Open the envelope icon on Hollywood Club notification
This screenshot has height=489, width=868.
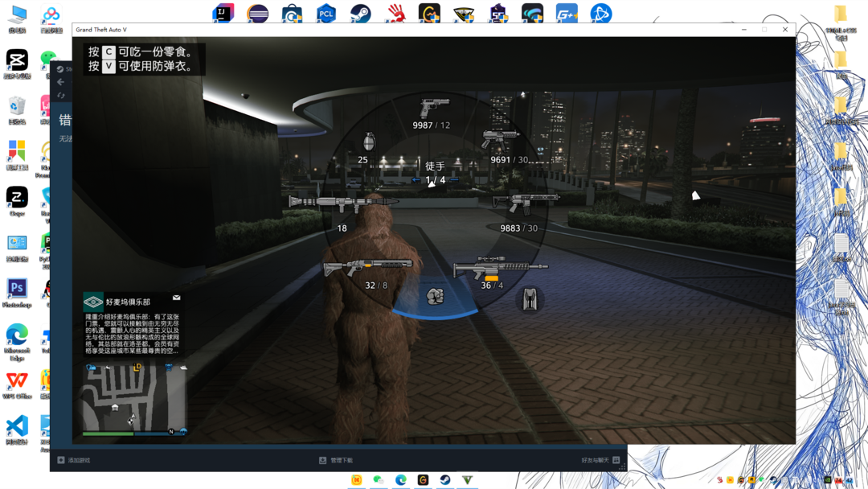click(177, 298)
